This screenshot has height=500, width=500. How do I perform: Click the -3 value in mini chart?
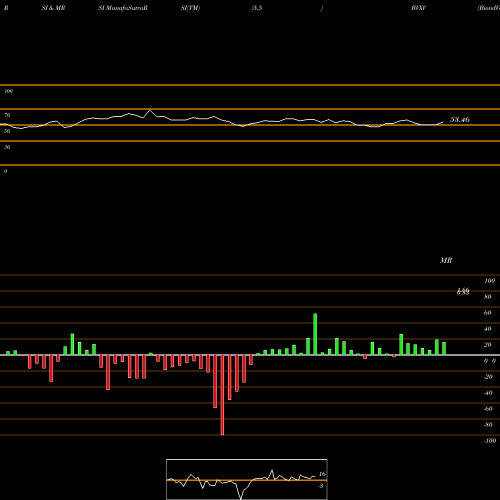(321, 486)
